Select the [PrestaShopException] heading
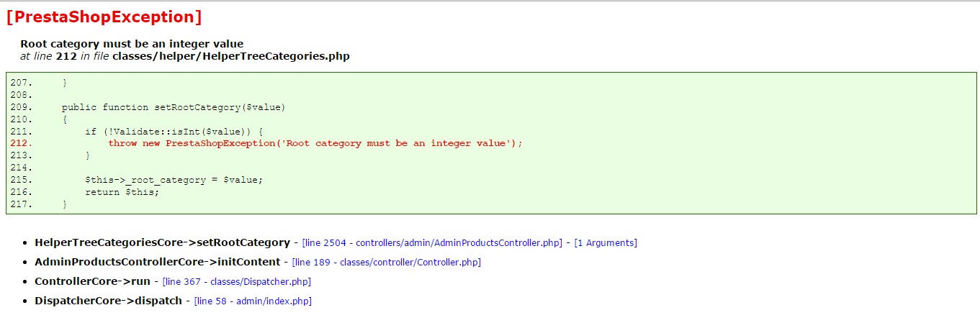The image size is (980, 323). pyautogui.click(x=104, y=17)
